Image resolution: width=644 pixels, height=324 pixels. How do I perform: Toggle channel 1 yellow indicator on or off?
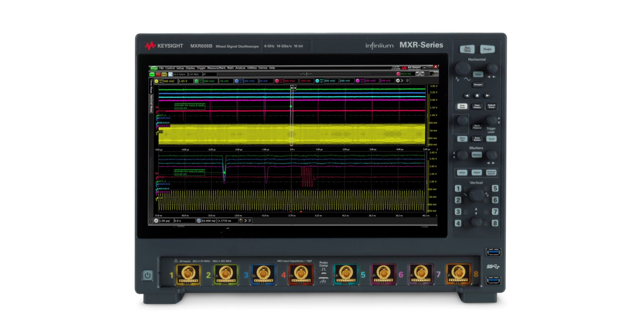156,81
